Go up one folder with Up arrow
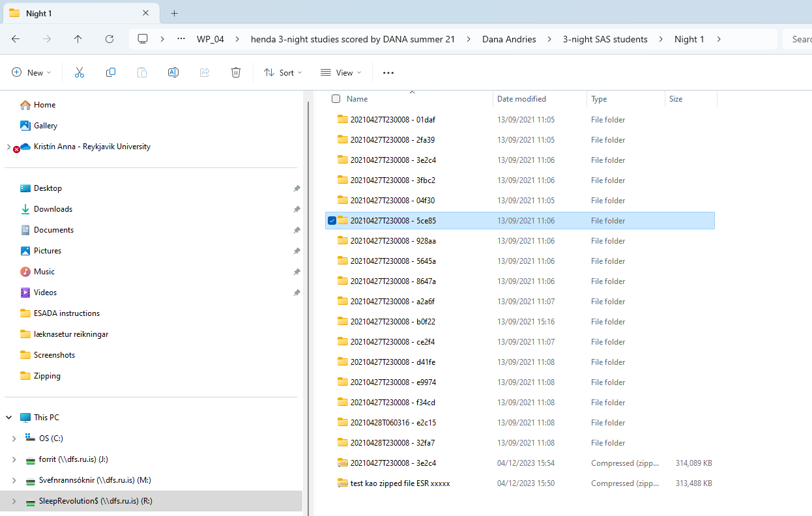Viewport: 812px width, 516px height. 78,39
